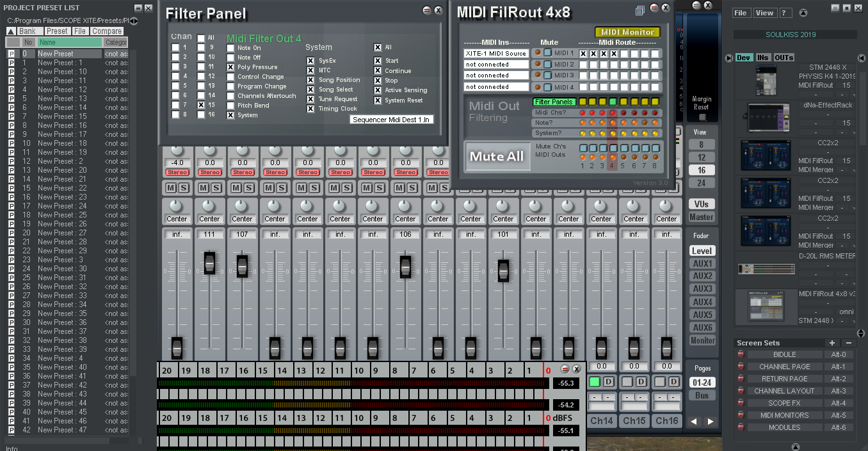Expand the device list using the left play arrow
Viewport: 868px width, 451px height.
(729, 58)
